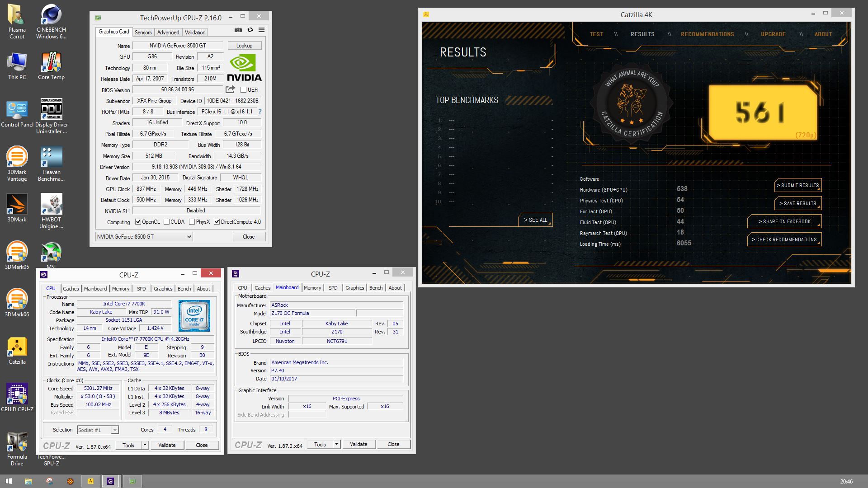The height and width of the screenshot is (488, 868).
Task: Go to Catzilla RECOMMENDATIONS tab
Action: pos(707,34)
